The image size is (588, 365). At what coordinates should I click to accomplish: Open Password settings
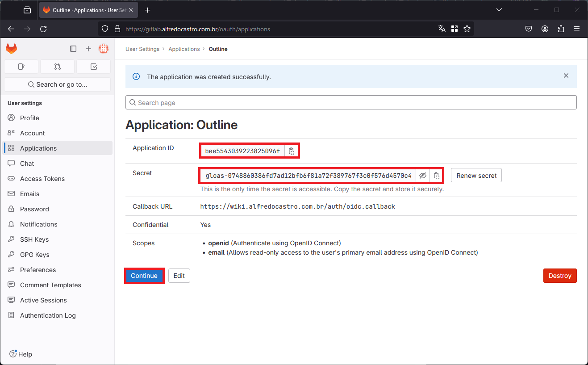tap(58, 209)
